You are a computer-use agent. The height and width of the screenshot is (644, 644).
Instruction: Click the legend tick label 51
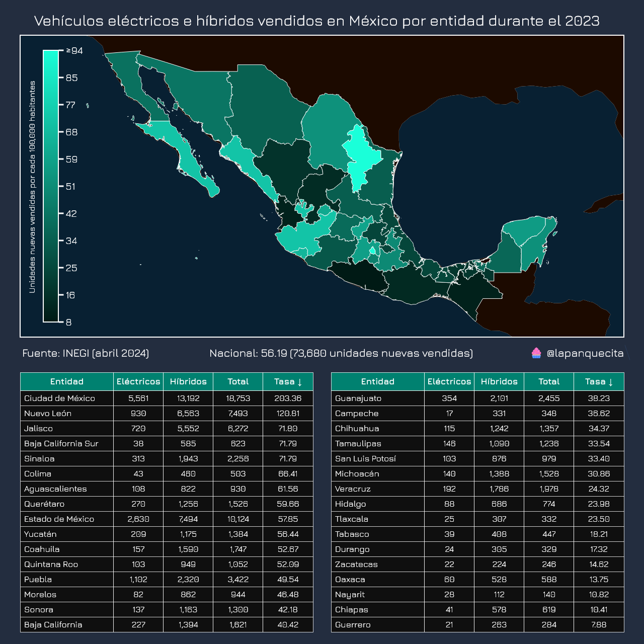pos(70,187)
